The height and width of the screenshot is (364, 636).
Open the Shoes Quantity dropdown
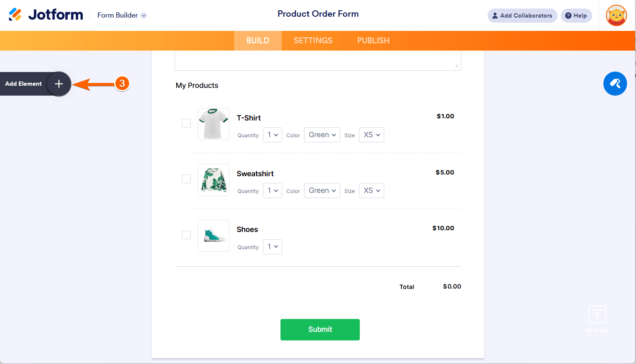tap(272, 247)
